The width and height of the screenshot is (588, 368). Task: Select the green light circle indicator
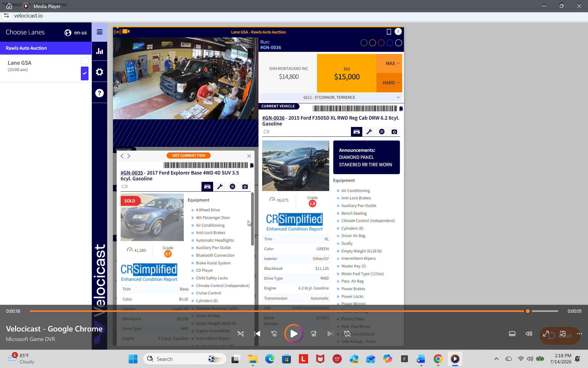(x=364, y=43)
